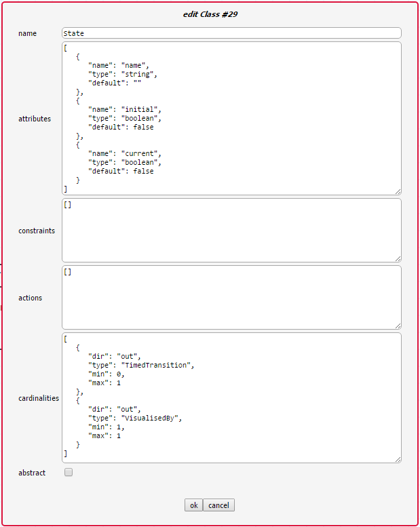Grab the attributes text area resize handle
This screenshot has width=420, height=527.
tap(398, 192)
